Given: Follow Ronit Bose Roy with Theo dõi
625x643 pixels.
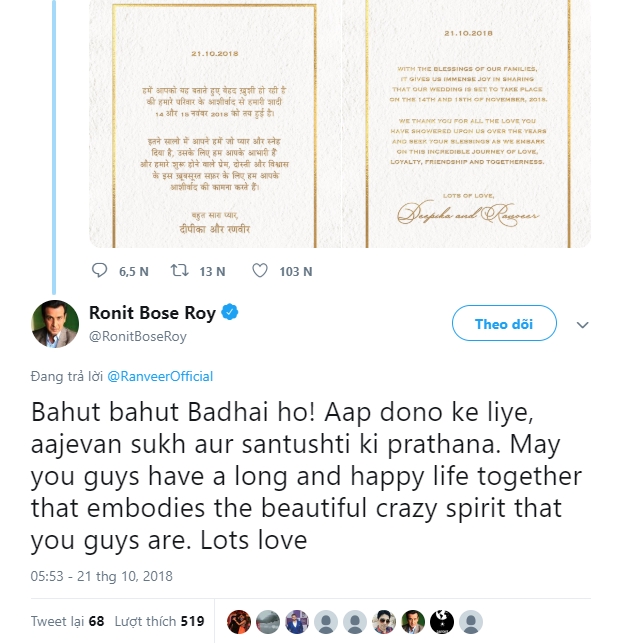Looking at the screenshot, I should (x=503, y=324).
